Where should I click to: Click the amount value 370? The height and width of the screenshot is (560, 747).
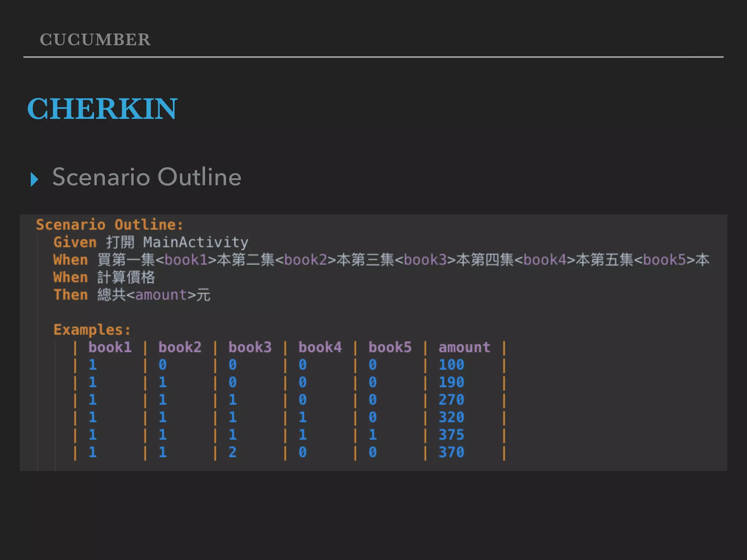pyautogui.click(x=451, y=452)
